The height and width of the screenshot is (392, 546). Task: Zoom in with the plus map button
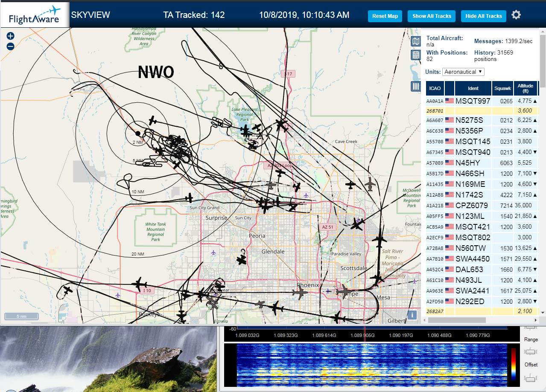pyautogui.click(x=11, y=36)
